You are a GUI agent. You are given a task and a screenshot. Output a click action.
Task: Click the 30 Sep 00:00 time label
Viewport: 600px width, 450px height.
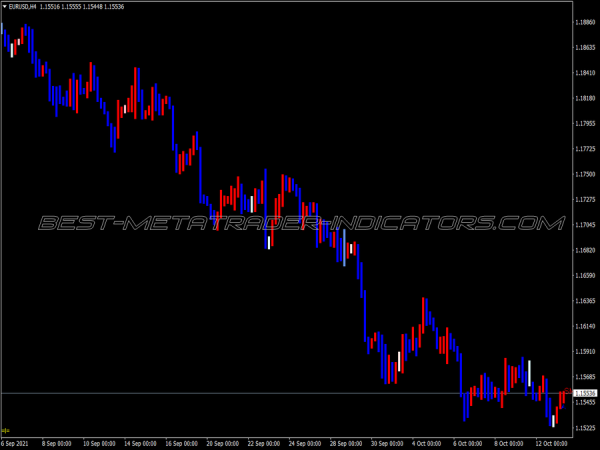coord(387,443)
